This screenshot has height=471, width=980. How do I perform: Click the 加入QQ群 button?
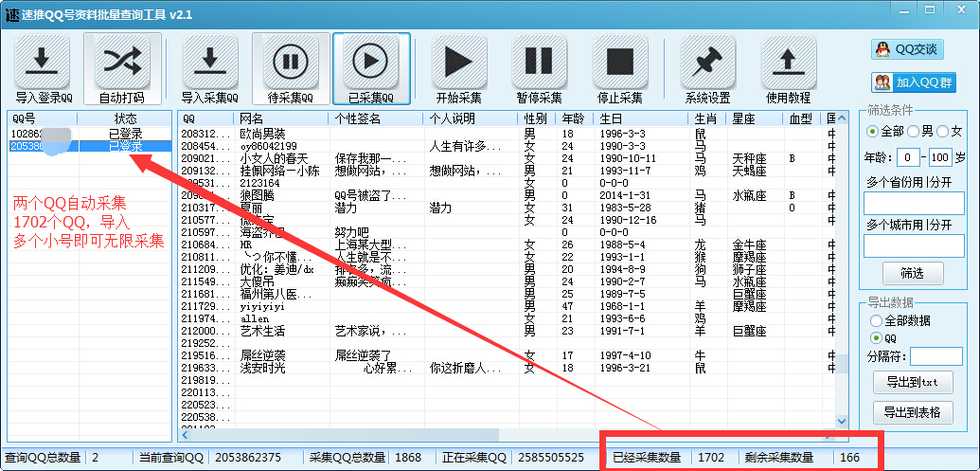(x=914, y=82)
